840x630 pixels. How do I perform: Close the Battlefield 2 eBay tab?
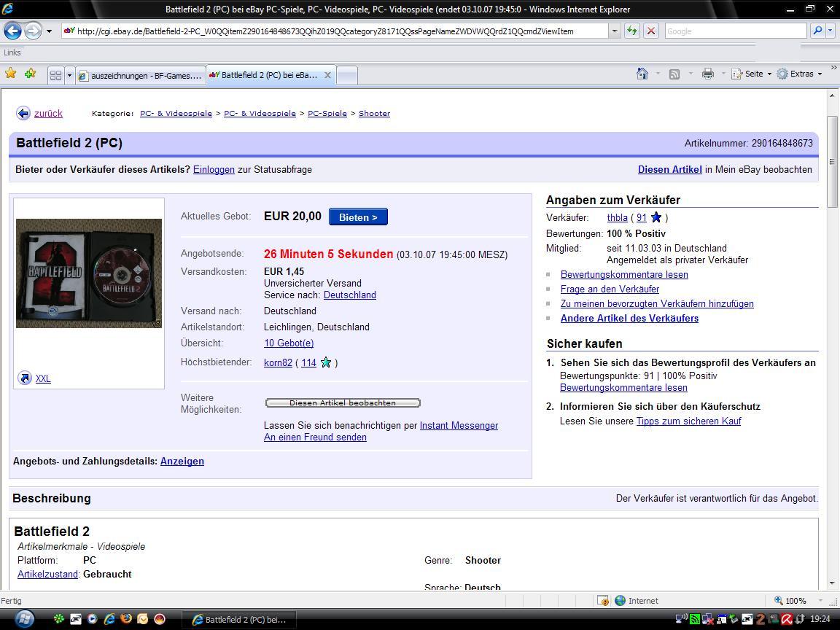click(328, 75)
